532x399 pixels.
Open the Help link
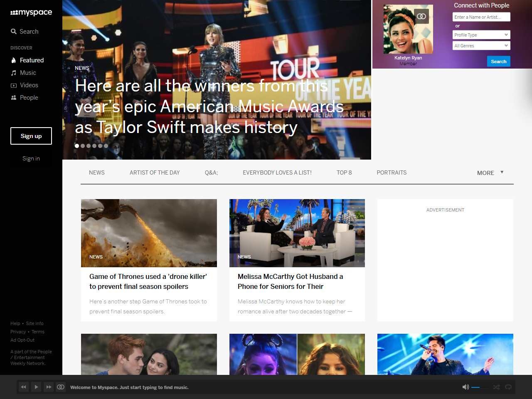(15, 323)
